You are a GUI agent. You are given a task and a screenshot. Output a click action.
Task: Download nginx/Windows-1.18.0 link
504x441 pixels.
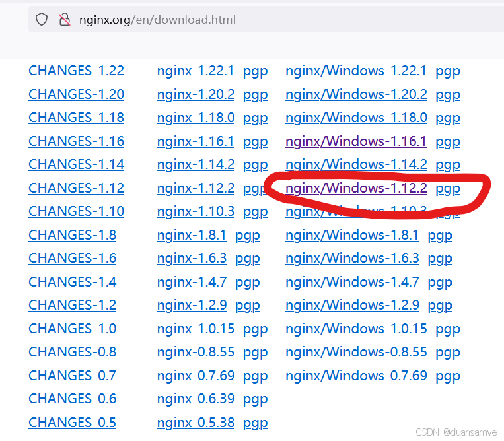point(356,118)
